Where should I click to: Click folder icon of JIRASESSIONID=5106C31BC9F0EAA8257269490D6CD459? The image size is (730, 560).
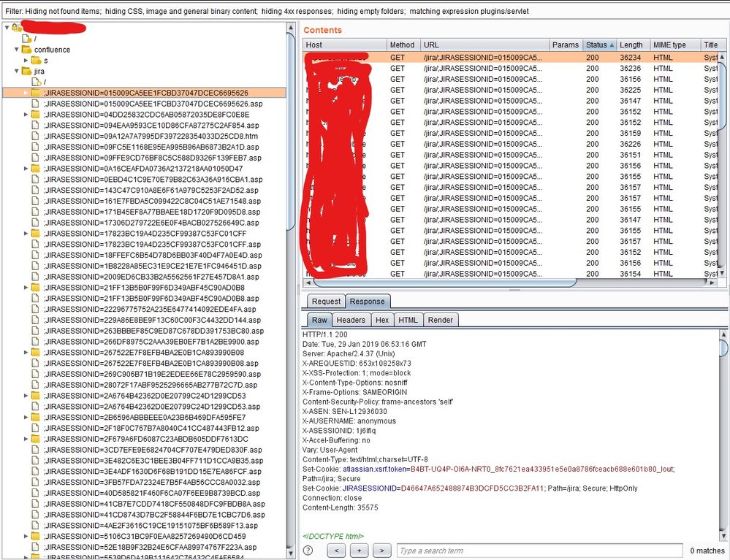pyautogui.click(x=35, y=536)
